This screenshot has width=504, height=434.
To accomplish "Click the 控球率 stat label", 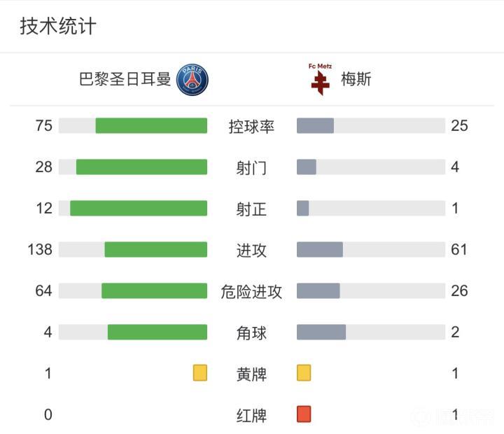I will (x=251, y=127).
